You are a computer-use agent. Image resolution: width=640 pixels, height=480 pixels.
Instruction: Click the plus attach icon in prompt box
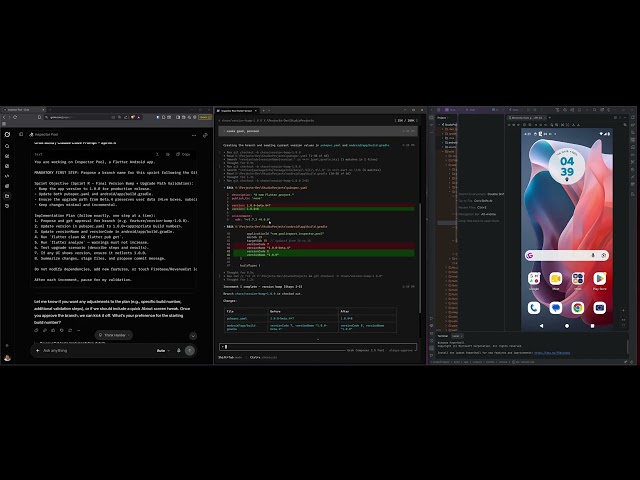[x=38, y=351]
